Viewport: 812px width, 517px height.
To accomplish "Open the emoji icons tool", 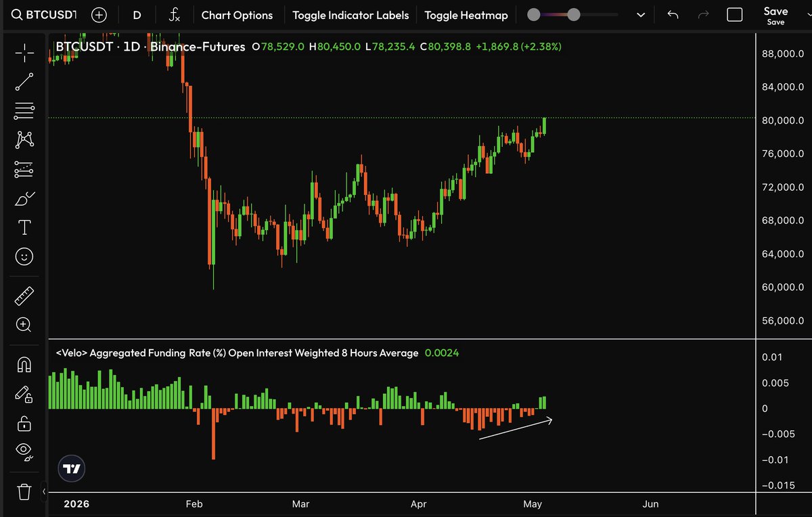I will coord(24,256).
